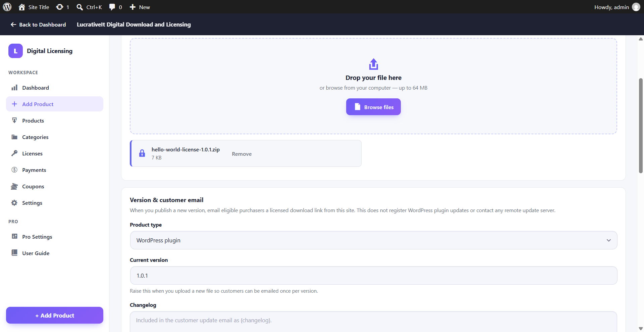Go to the Products menu item
This screenshot has height=332, width=644.
[x=55, y=121]
